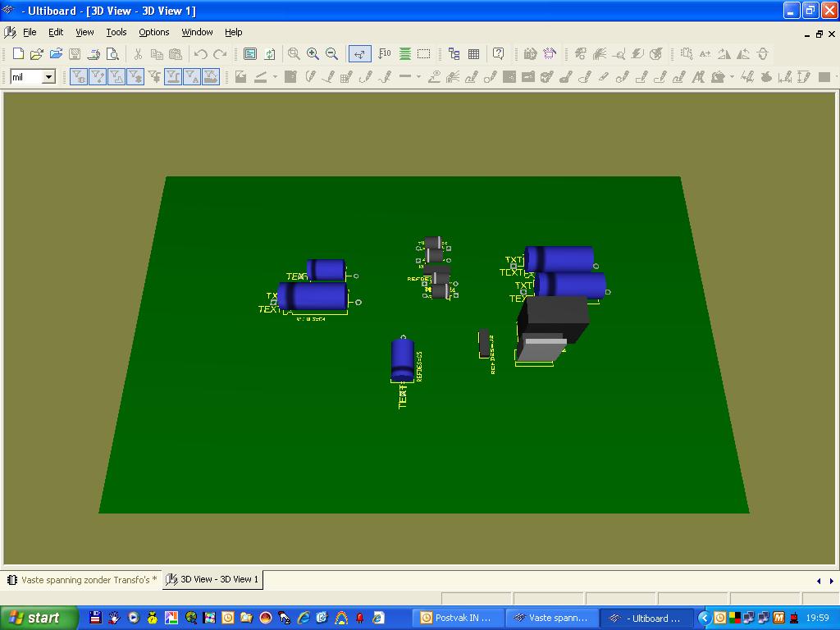Image resolution: width=840 pixels, height=630 pixels.
Task: Toggle the highlighted 3D view mode button
Action: point(359,54)
